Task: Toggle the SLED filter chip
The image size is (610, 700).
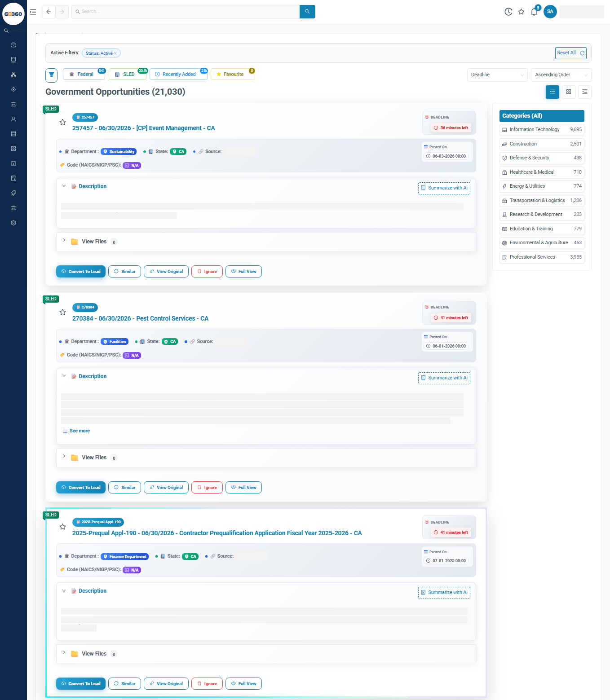Action: pyautogui.click(x=128, y=74)
